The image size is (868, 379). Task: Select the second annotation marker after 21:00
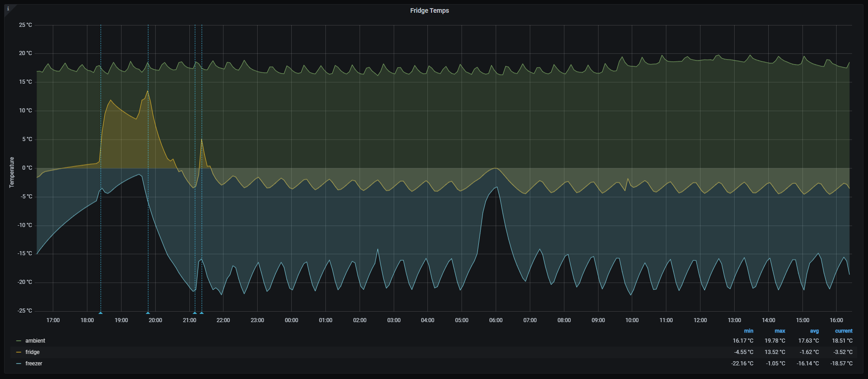click(202, 313)
